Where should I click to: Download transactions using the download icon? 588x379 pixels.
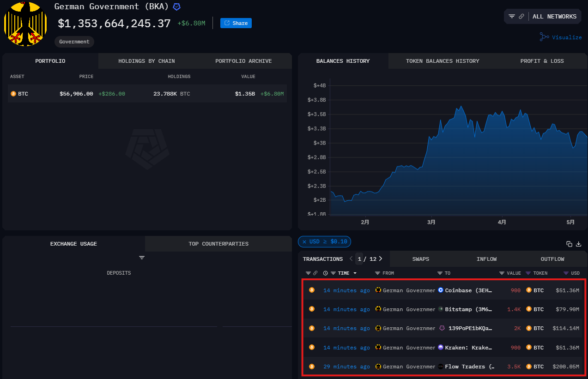pos(578,244)
